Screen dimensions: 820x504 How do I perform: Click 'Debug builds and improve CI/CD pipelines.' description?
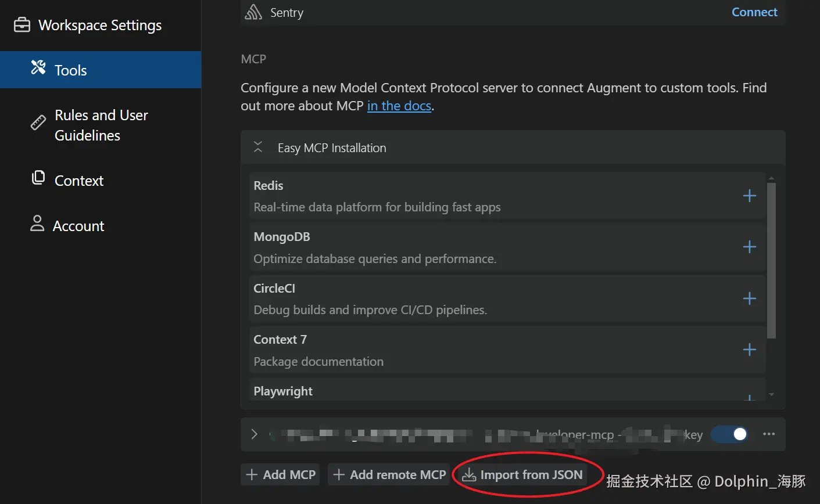[x=370, y=310]
